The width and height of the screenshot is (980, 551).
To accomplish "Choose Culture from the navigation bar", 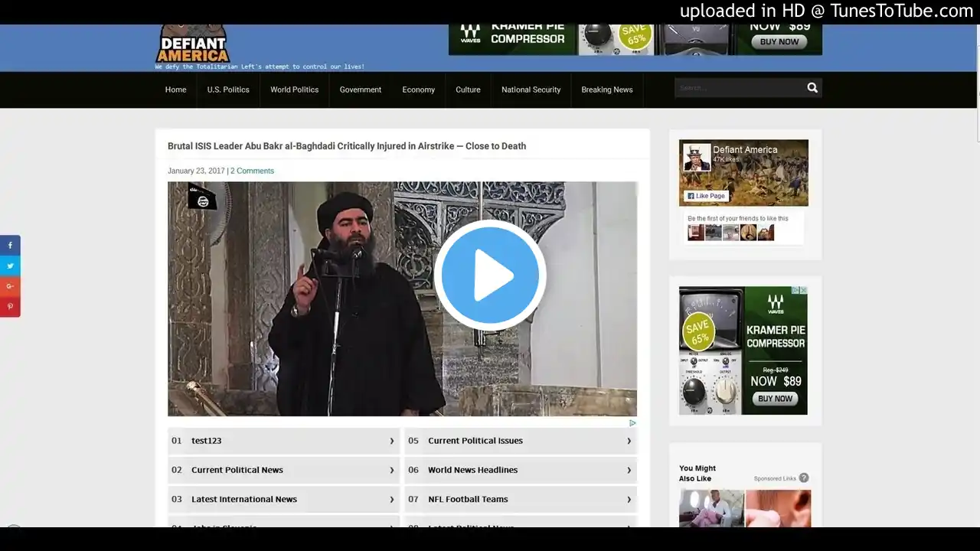I will (x=468, y=90).
